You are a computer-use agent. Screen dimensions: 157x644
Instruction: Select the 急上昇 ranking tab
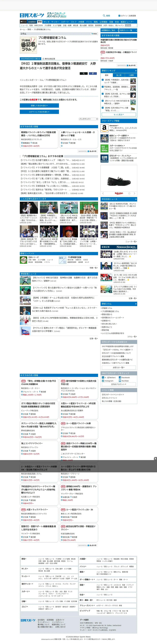(119, 75)
